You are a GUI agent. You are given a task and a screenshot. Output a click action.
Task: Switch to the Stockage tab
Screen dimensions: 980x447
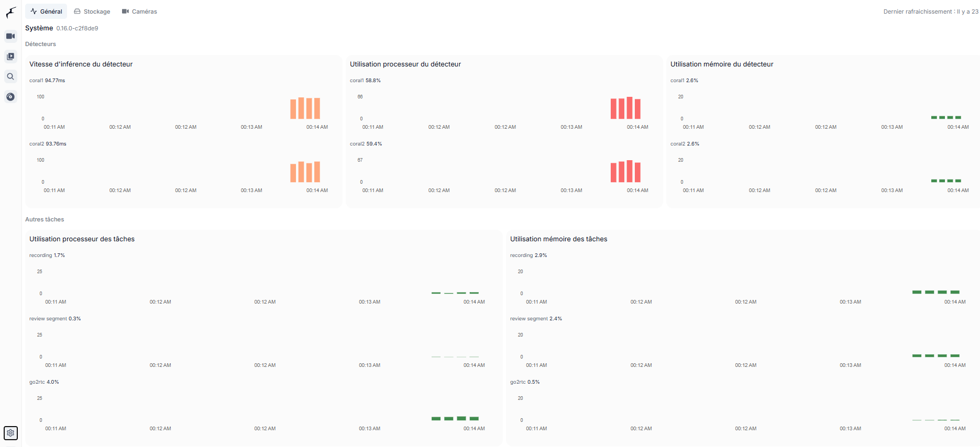click(x=92, y=12)
